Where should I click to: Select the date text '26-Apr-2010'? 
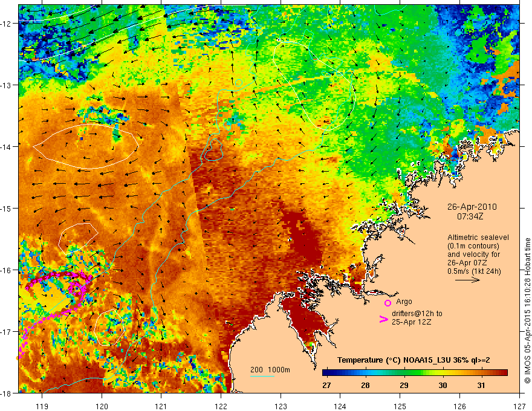[x=472, y=207]
